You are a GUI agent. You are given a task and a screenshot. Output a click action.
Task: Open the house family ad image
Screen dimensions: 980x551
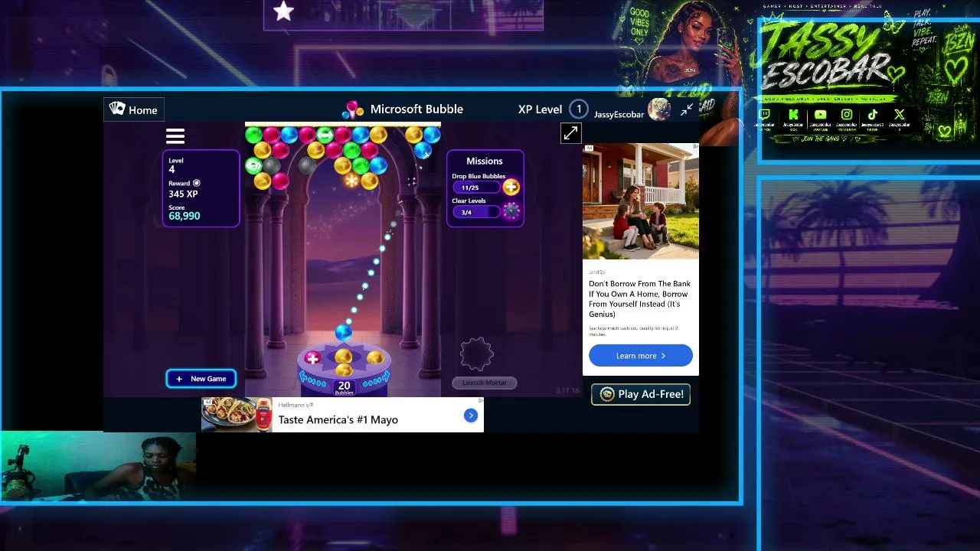(641, 202)
